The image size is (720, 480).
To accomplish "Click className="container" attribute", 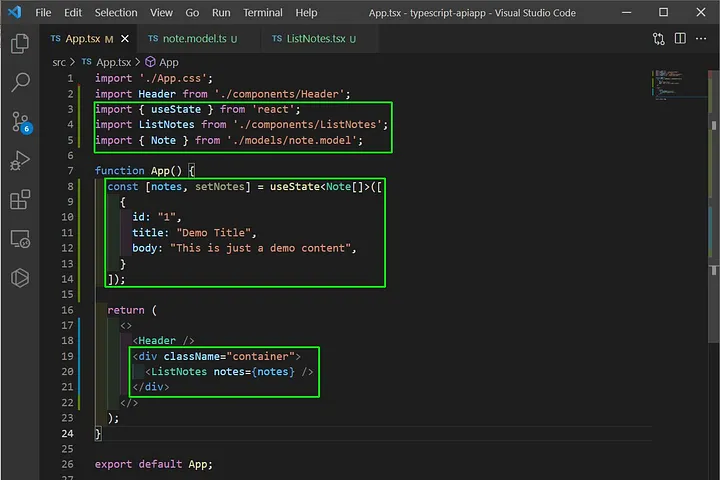I will point(229,356).
